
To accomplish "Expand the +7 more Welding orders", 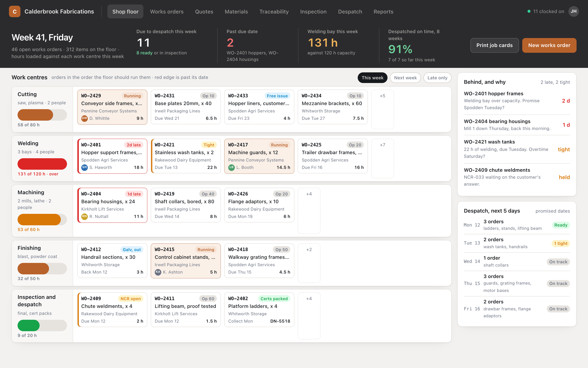I will 382,158.
